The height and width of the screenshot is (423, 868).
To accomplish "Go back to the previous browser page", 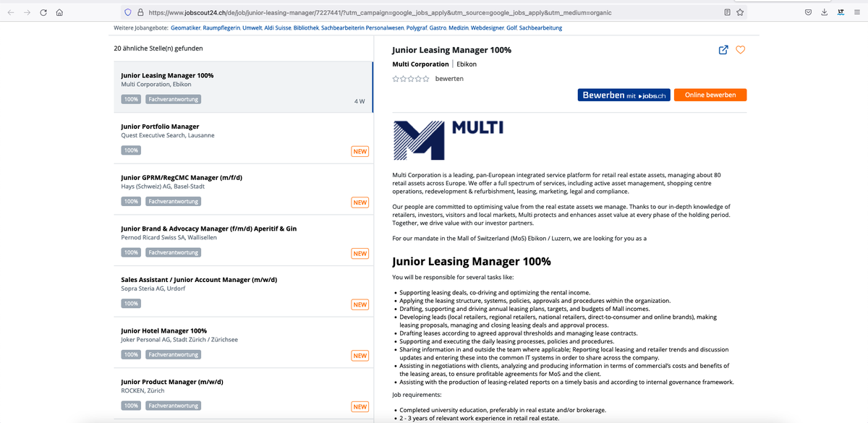I will click(12, 12).
